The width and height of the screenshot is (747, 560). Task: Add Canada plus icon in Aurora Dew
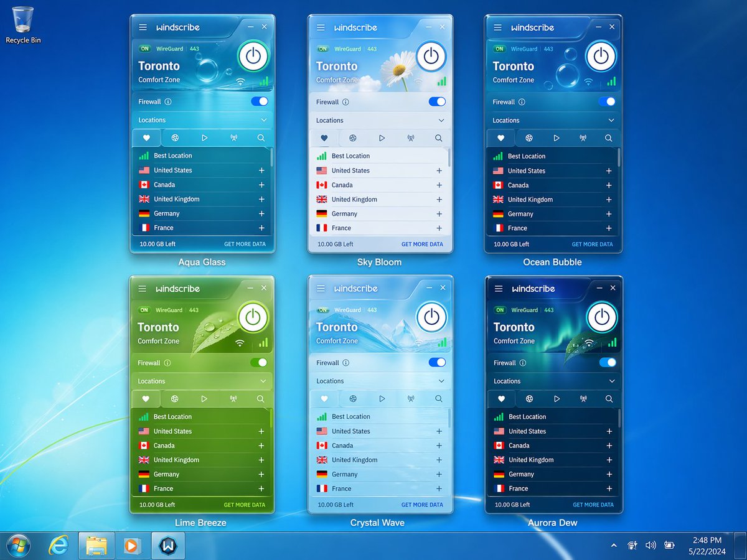click(x=609, y=446)
